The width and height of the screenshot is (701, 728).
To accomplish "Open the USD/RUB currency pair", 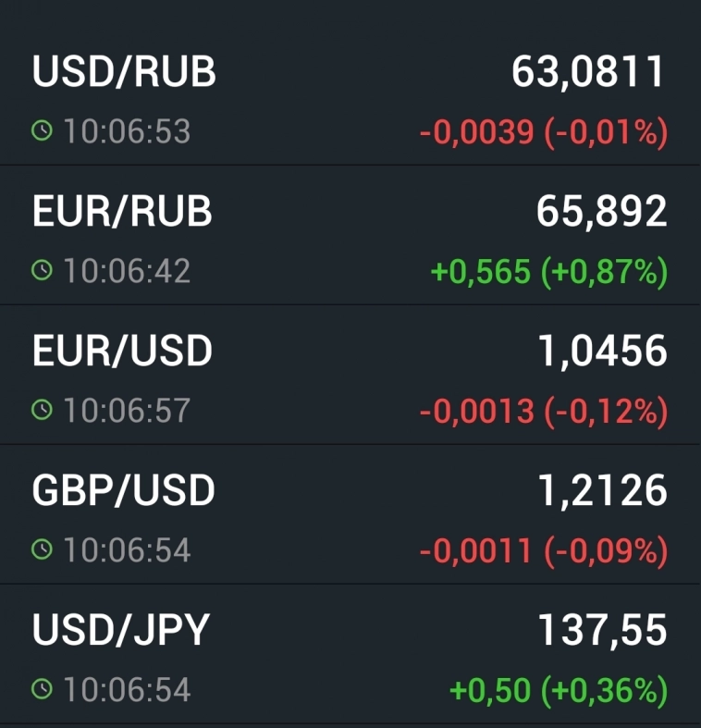I will 124,72.
